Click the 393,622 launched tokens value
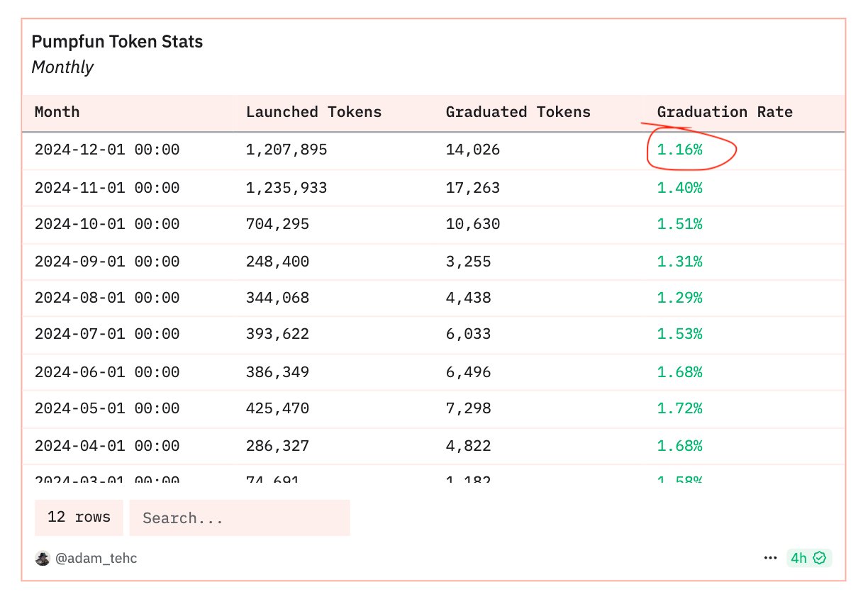868x604 pixels. pyautogui.click(x=277, y=335)
